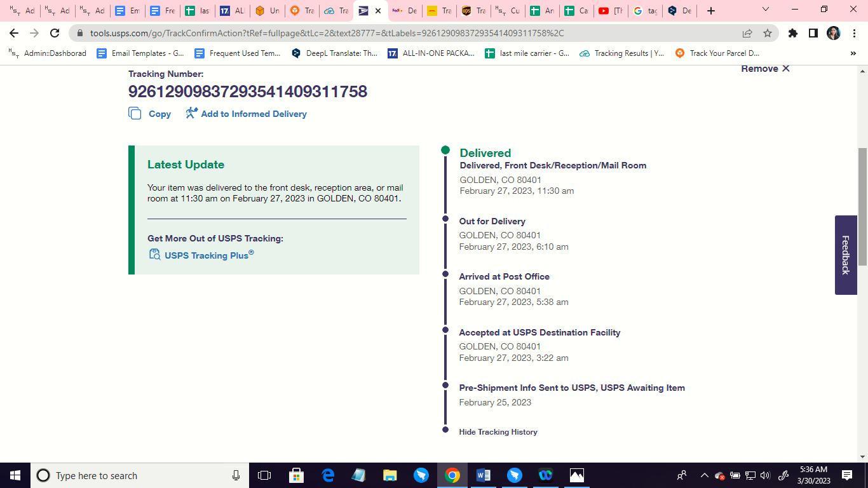Click the USPS Tracking Plus icon

(x=154, y=255)
